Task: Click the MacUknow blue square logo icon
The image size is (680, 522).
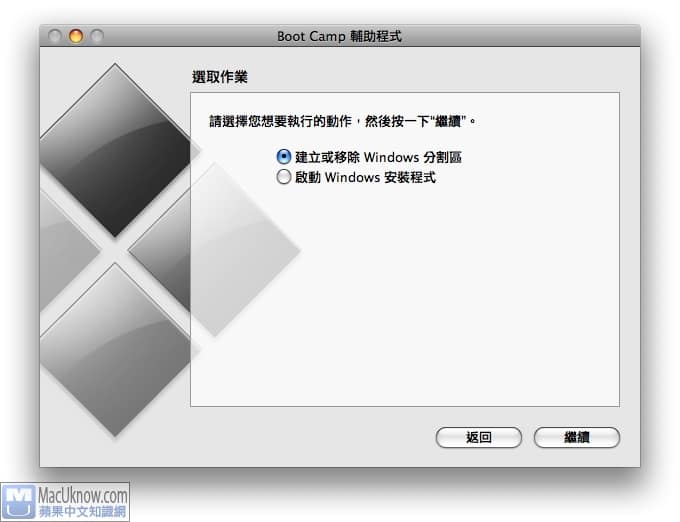Action: click(18, 502)
